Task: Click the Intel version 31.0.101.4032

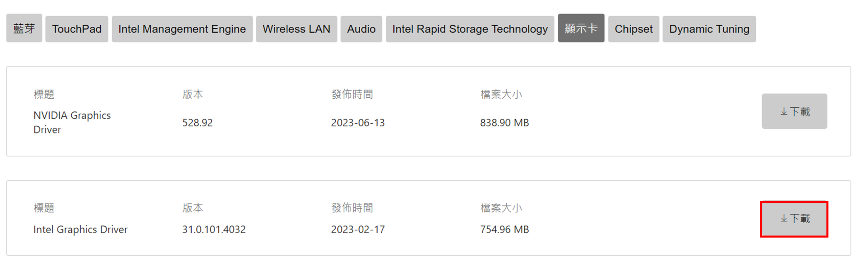Action: (214, 229)
